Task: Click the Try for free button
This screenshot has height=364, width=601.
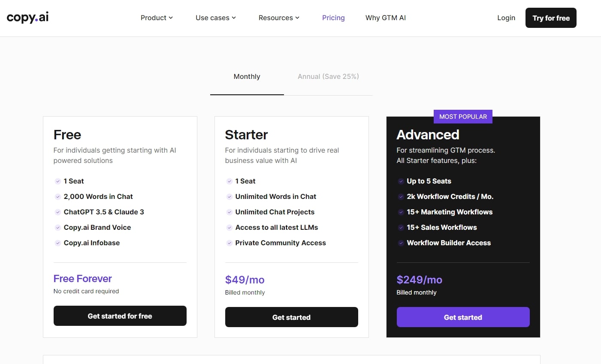Action: point(551,18)
